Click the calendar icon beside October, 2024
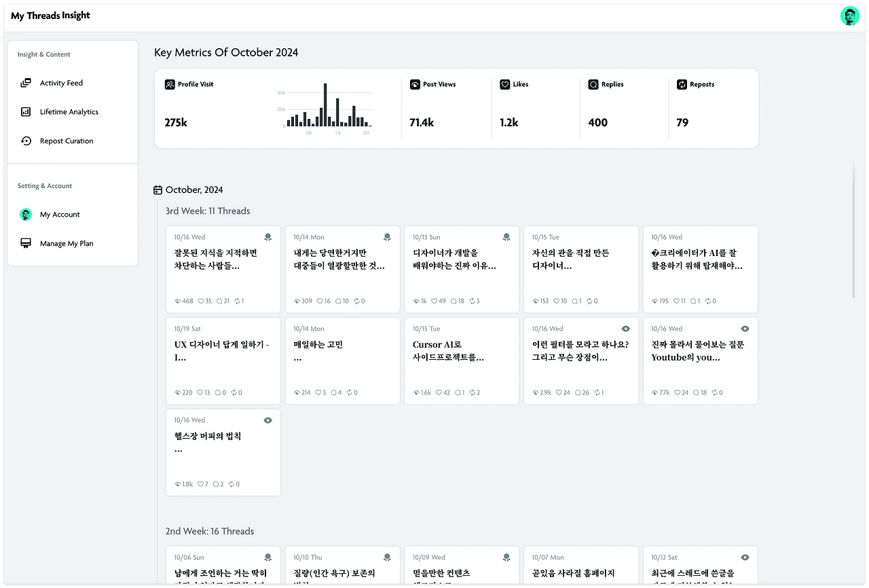This screenshot has height=588, width=869. [158, 190]
